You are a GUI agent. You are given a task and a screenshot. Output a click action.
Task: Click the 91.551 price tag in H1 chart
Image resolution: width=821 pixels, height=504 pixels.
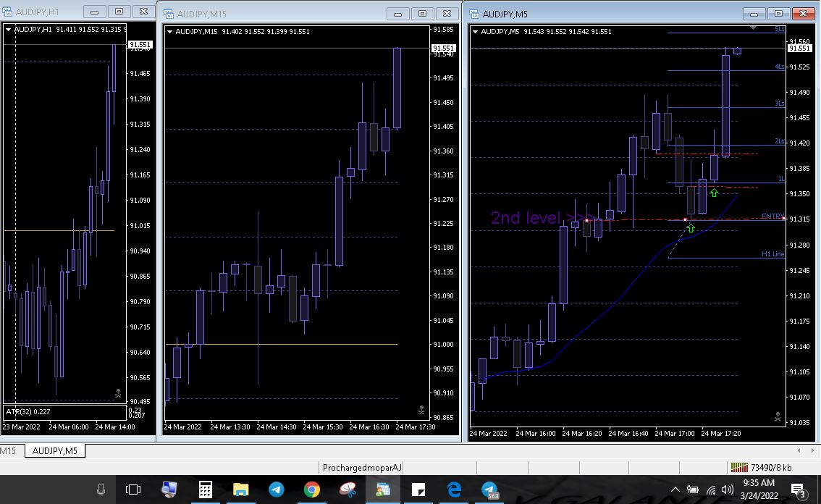[x=140, y=44]
